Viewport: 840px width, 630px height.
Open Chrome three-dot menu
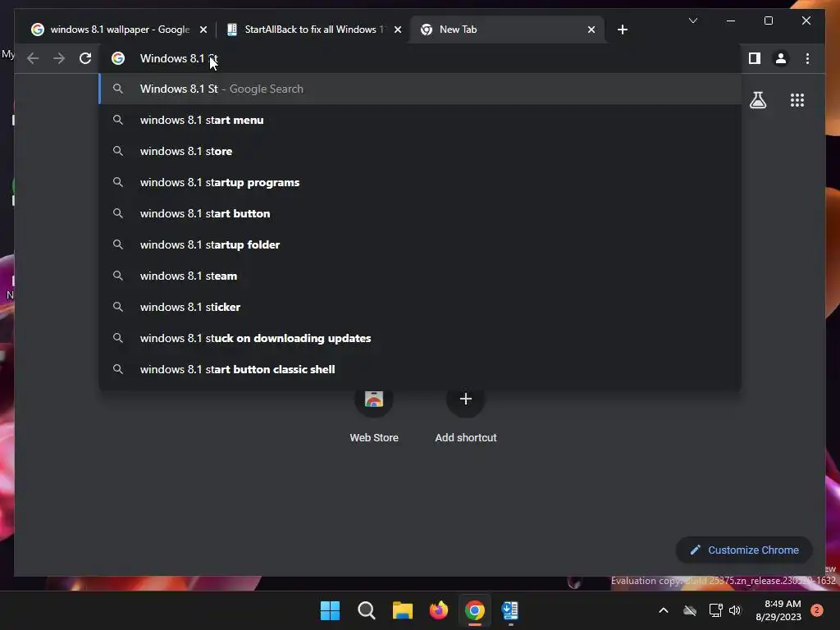tap(807, 58)
